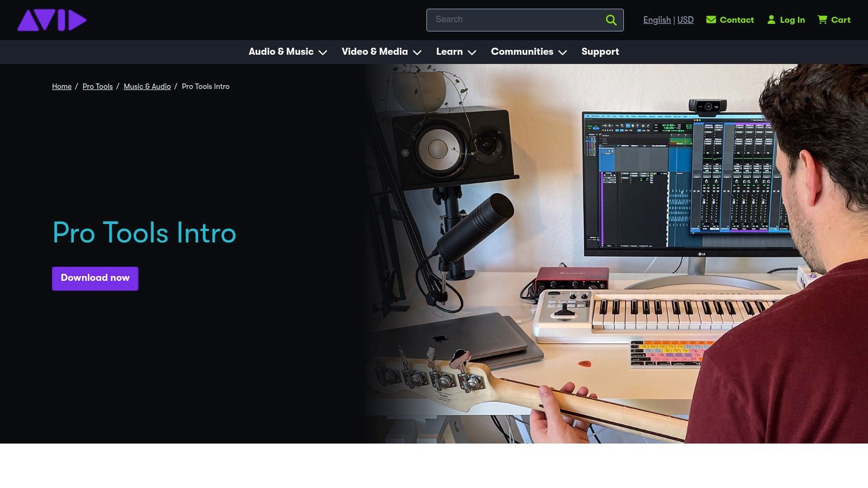Expand the Learn dropdown chevron
868x488 pixels.
[472, 53]
